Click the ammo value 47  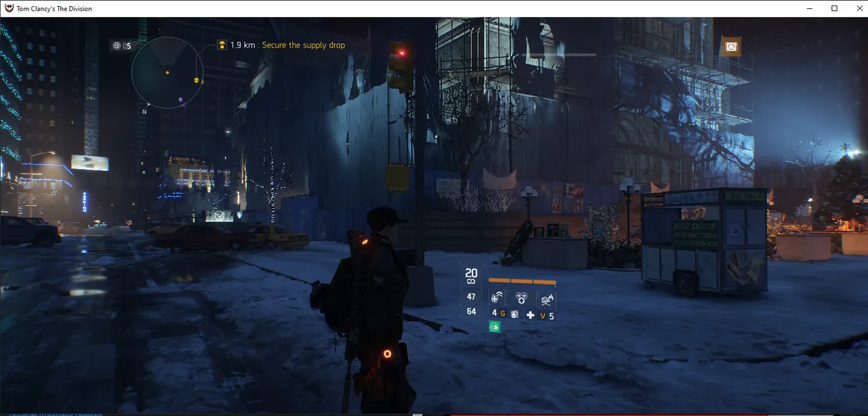[471, 297]
